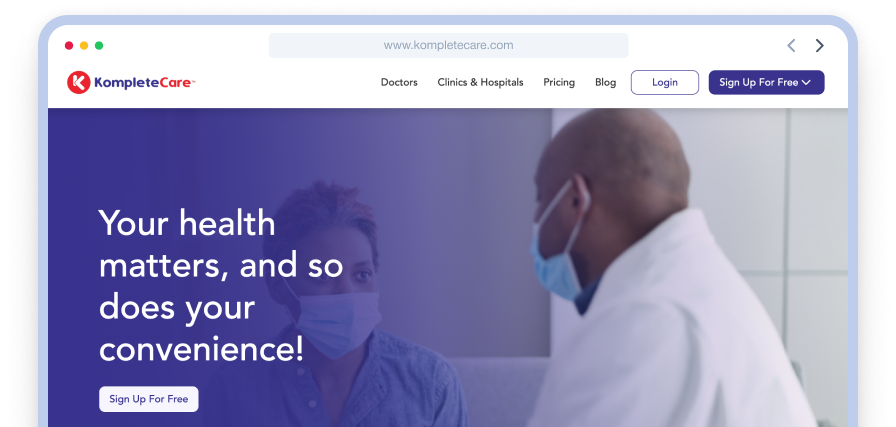Viewport: 896px width, 427px height.
Task: Go to the Pricing page
Action: [x=559, y=83]
